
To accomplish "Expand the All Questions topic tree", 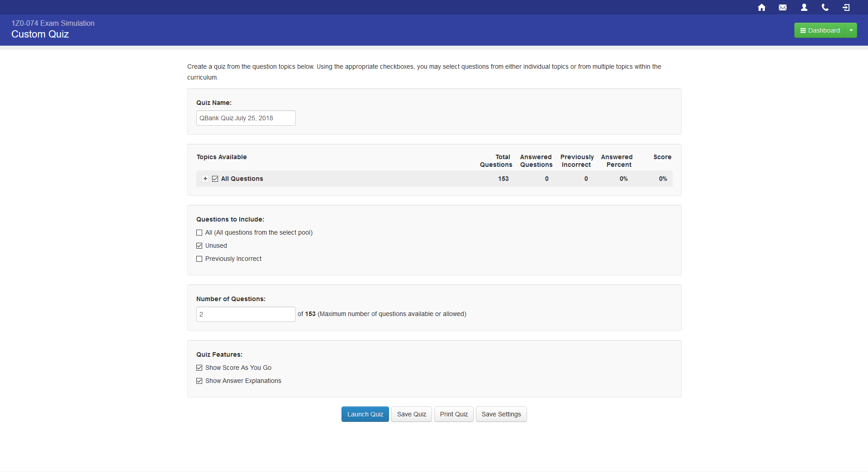I will pyautogui.click(x=205, y=179).
